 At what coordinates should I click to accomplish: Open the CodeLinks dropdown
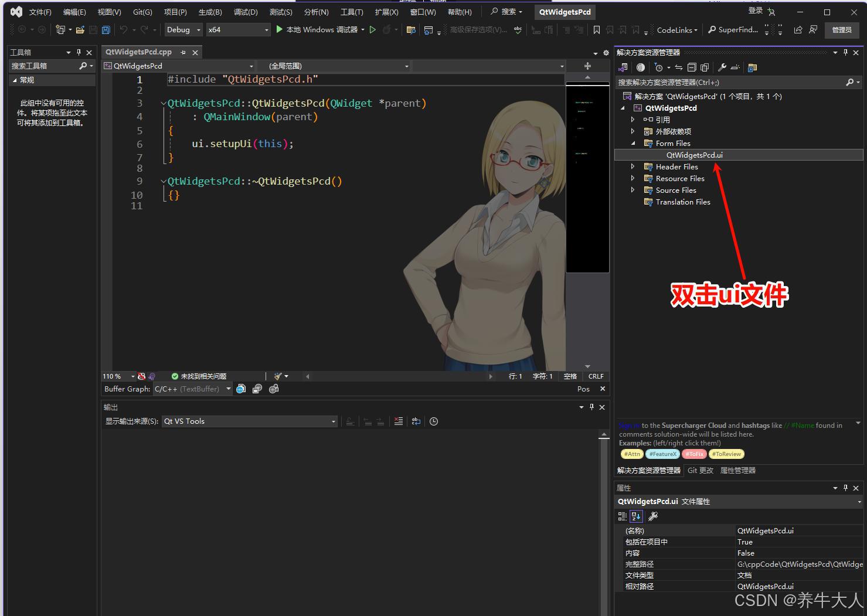point(677,29)
